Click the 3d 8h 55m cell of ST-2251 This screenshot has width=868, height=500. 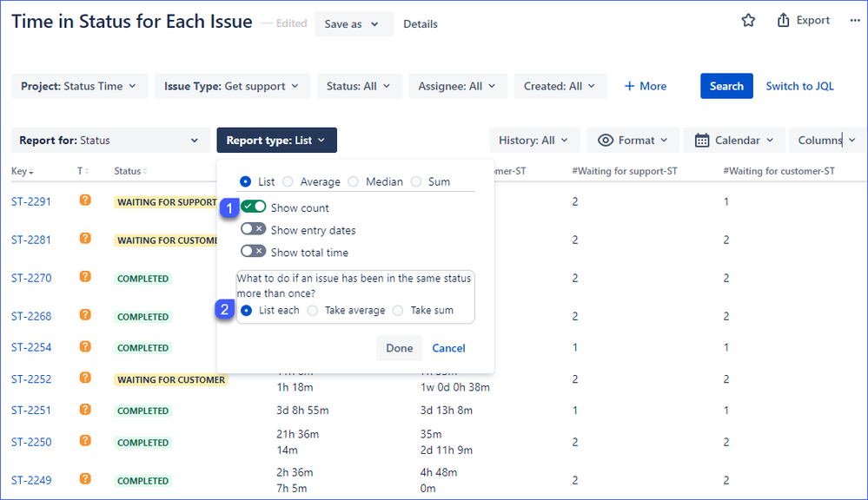point(302,411)
